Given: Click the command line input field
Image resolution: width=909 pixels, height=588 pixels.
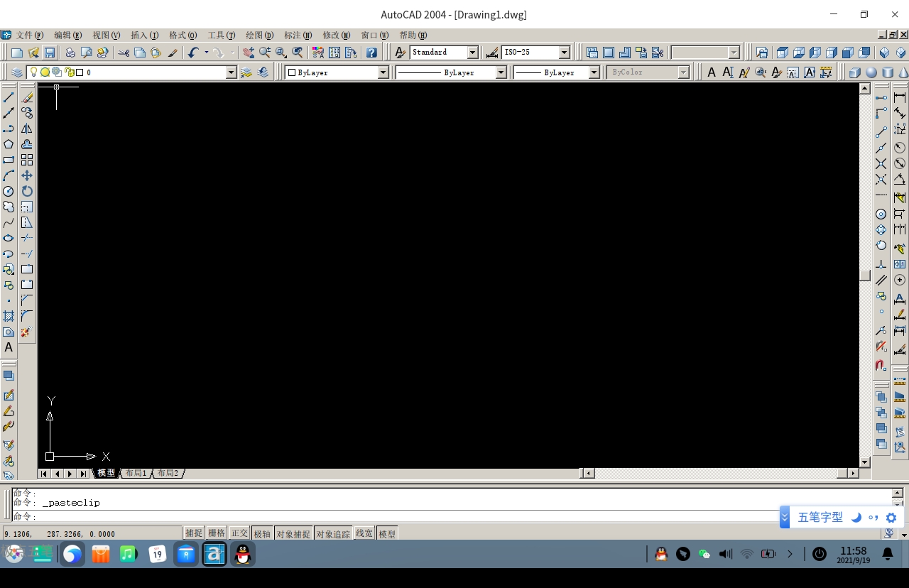Looking at the screenshot, I should coord(451,516).
